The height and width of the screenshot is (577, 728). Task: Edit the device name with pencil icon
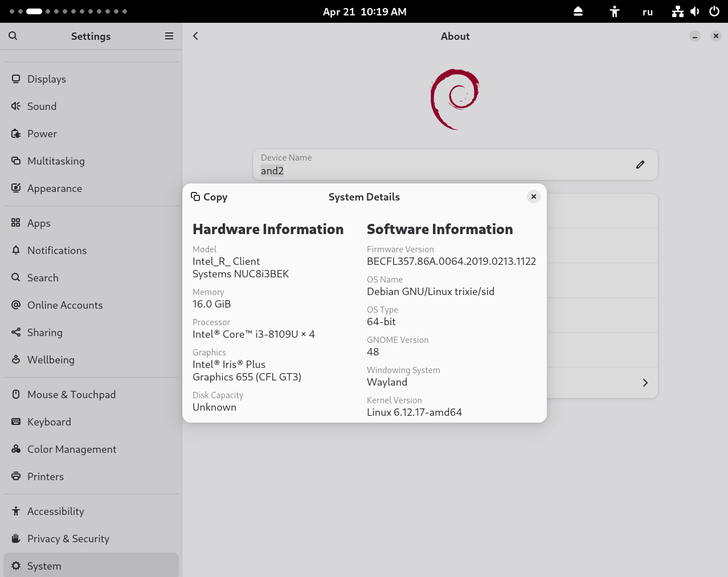pyautogui.click(x=640, y=165)
